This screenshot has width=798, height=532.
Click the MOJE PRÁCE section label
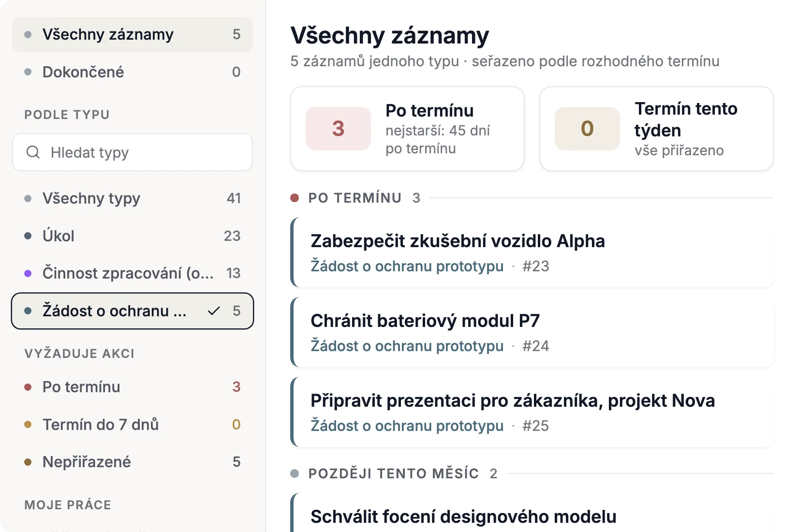[68, 505]
